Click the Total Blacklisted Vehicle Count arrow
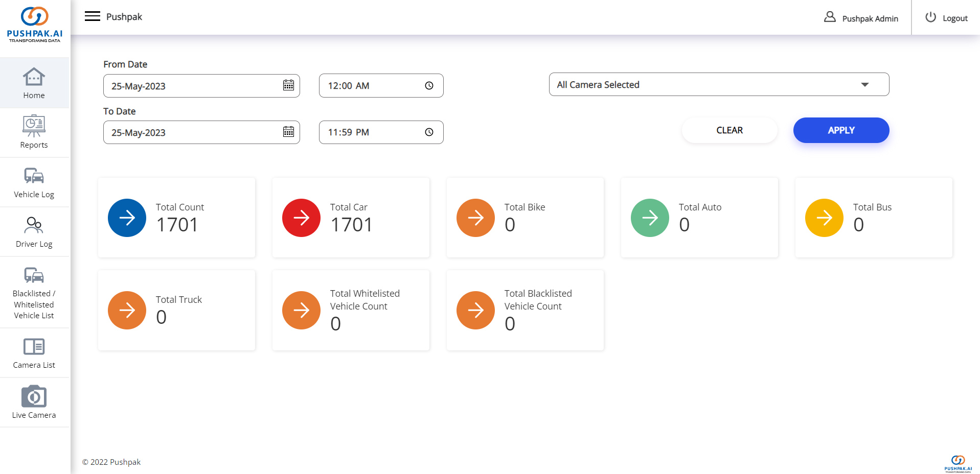The width and height of the screenshot is (980, 474). 475,311
